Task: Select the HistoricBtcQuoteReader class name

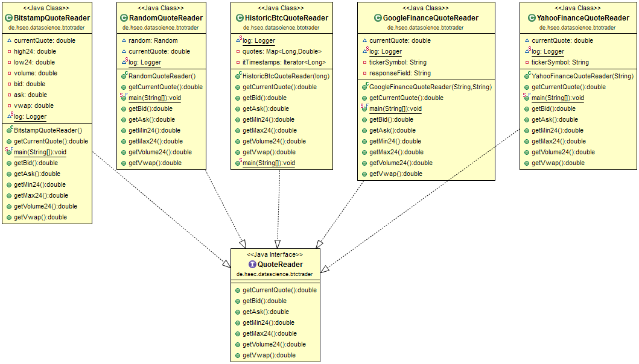Action: click(x=287, y=18)
